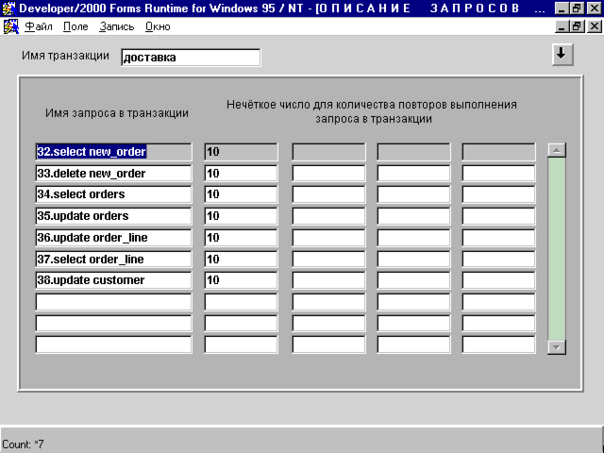
Task: Close the inner form window
Action: [594, 27]
